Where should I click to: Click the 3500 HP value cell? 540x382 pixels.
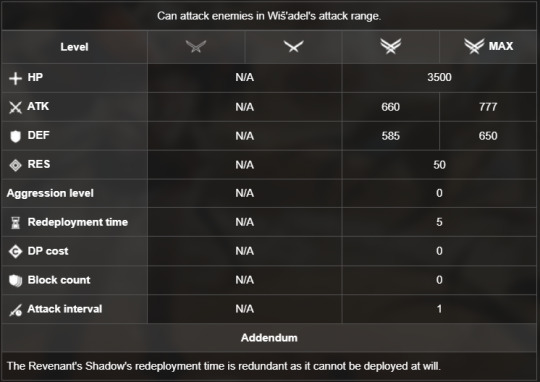pos(439,78)
